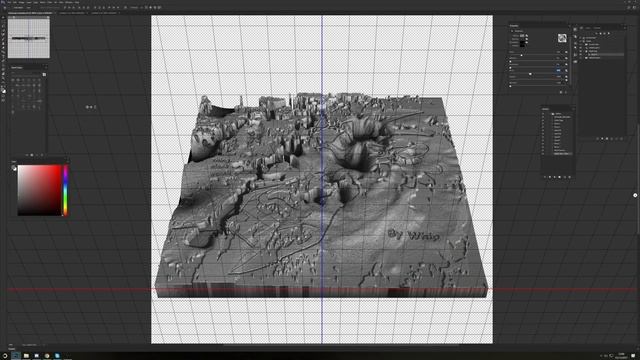Image resolution: width=640 pixels, height=360 pixels.
Task: Open the Filter menu
Action: pyautogui.click(x=49, y=2)
